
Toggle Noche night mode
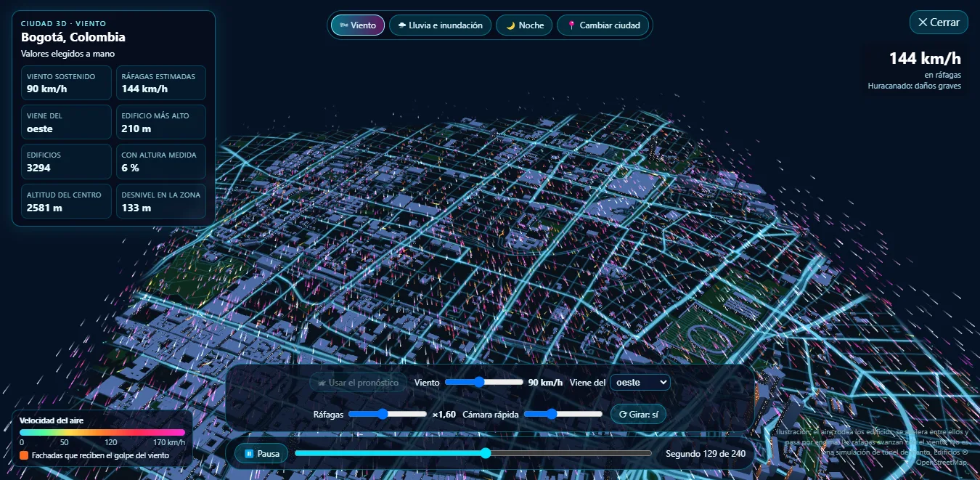coord(524,25)
